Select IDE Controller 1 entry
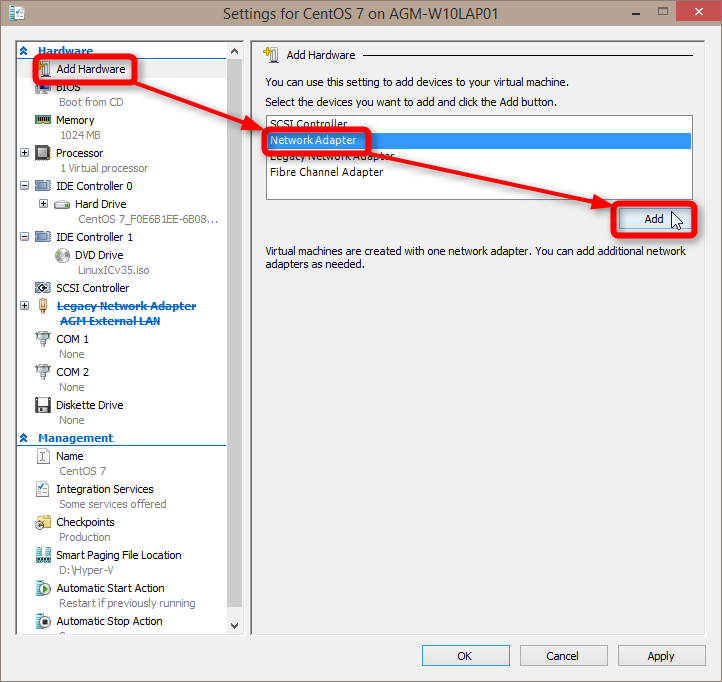This screenshot has width=722, height=682. (94, 237)
